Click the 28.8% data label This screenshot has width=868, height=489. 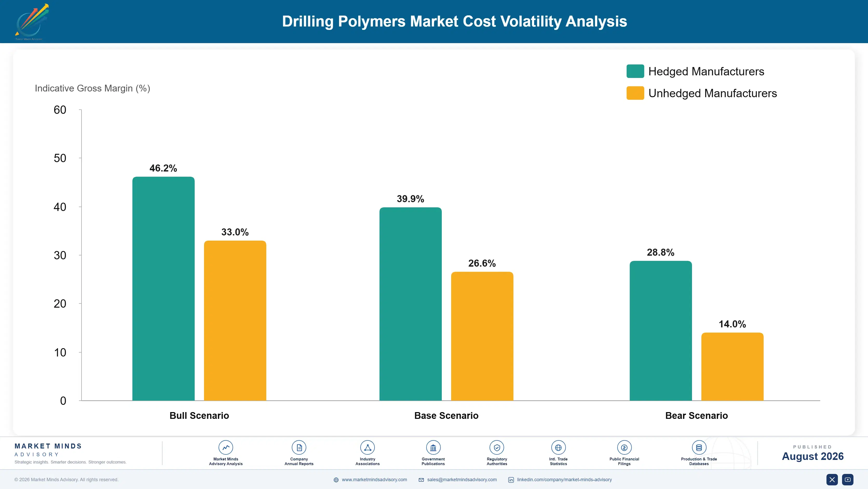point(660,252)
